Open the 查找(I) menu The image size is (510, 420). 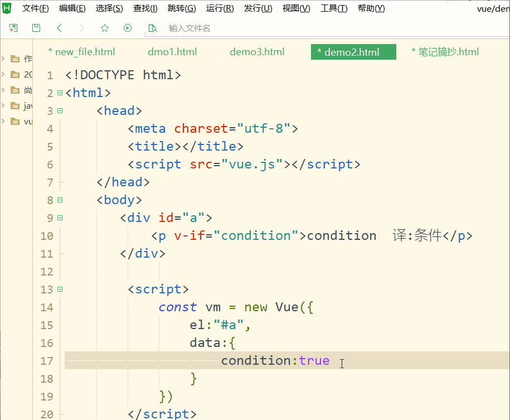click(x=145, y=8)
